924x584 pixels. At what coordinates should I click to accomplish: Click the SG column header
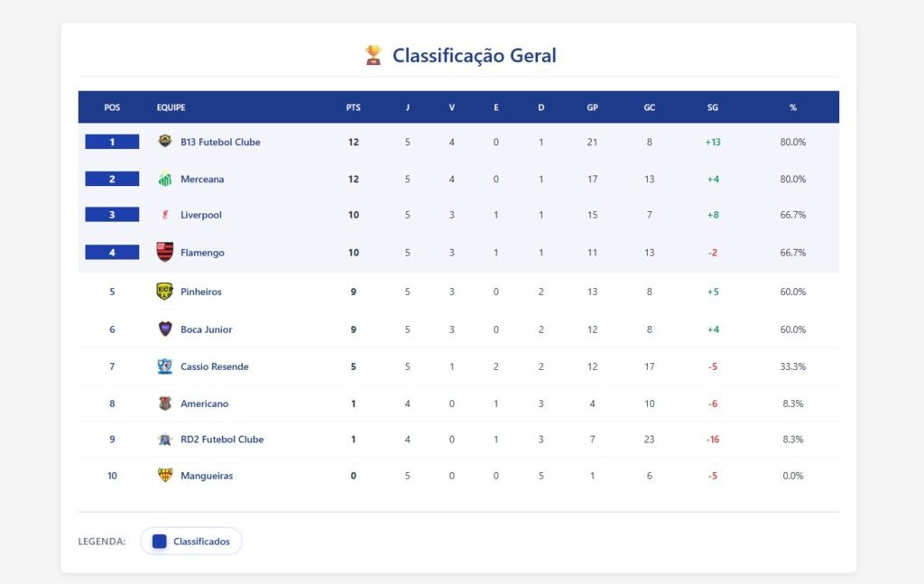[x=713, y=107]
